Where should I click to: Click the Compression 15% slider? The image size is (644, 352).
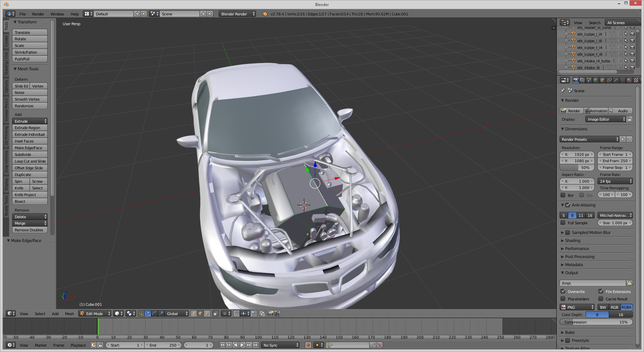tap(596, 322)
